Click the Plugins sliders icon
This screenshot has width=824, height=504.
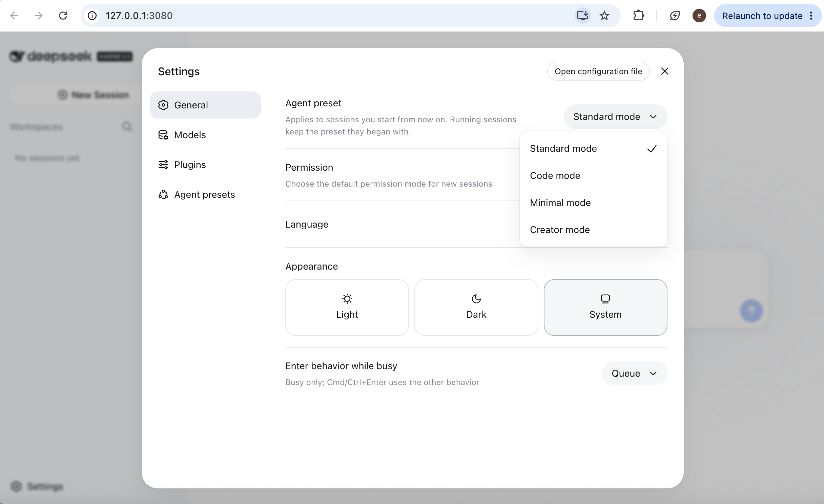coord(163,165)
